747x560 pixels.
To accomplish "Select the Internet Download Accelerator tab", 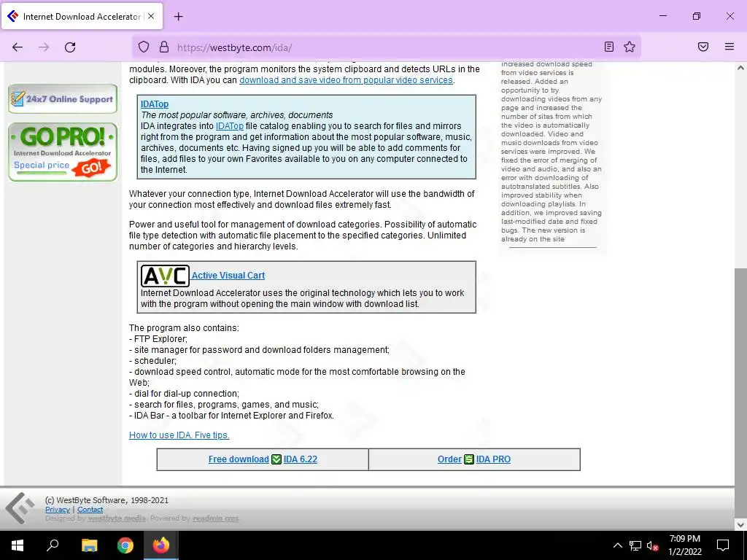I will tap(82, 16).
